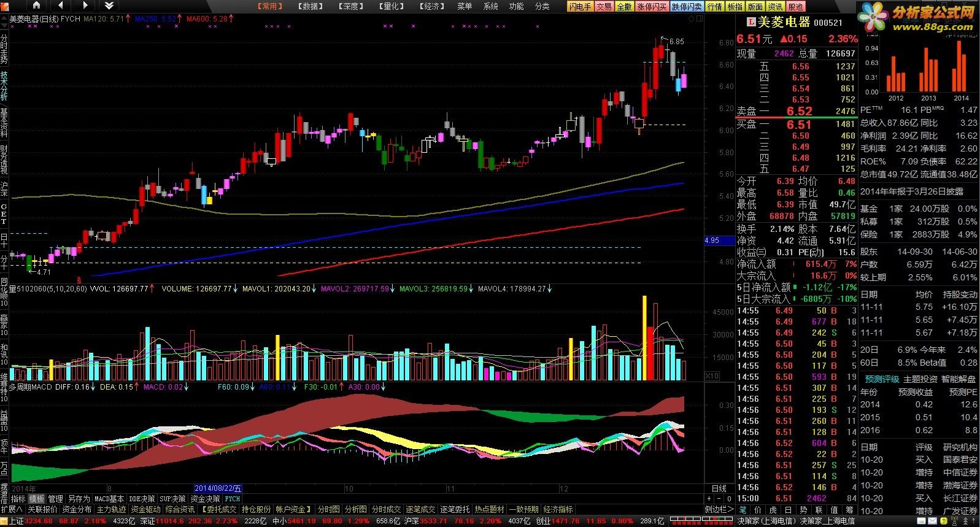Open the 主力轨迹 tab
Screen dimensions: 980x527
pos(111,509)
